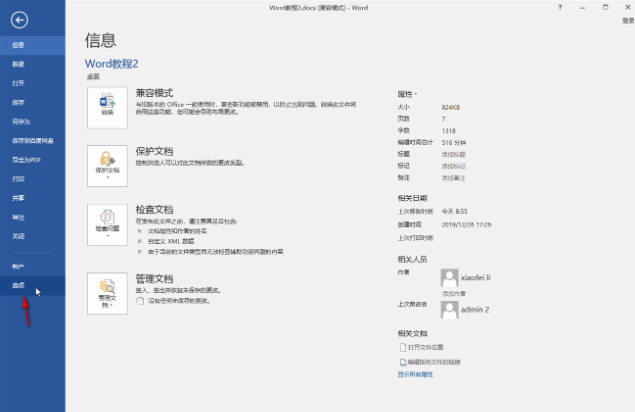Click the Related Documents (相关文档) heading

tap(412, 333)
